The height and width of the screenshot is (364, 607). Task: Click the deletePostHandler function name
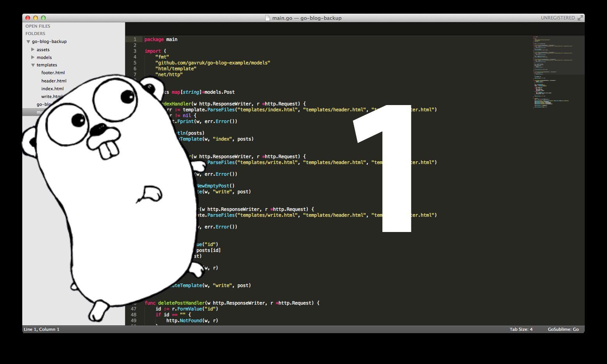[x=181, y=303]
